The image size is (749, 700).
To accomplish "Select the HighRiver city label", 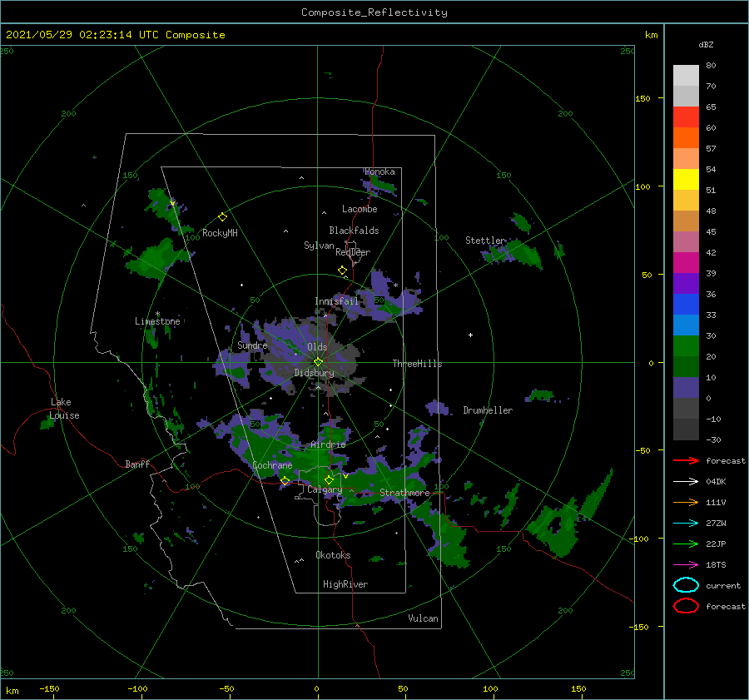I will 345,584.
